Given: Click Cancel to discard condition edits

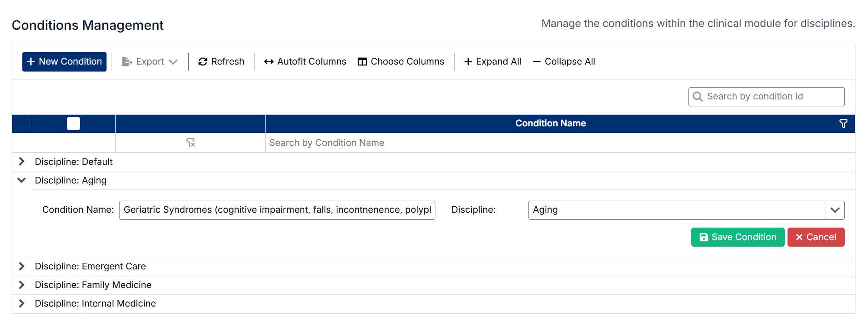Looking at the screenshot, I should [x=816, y=237].
